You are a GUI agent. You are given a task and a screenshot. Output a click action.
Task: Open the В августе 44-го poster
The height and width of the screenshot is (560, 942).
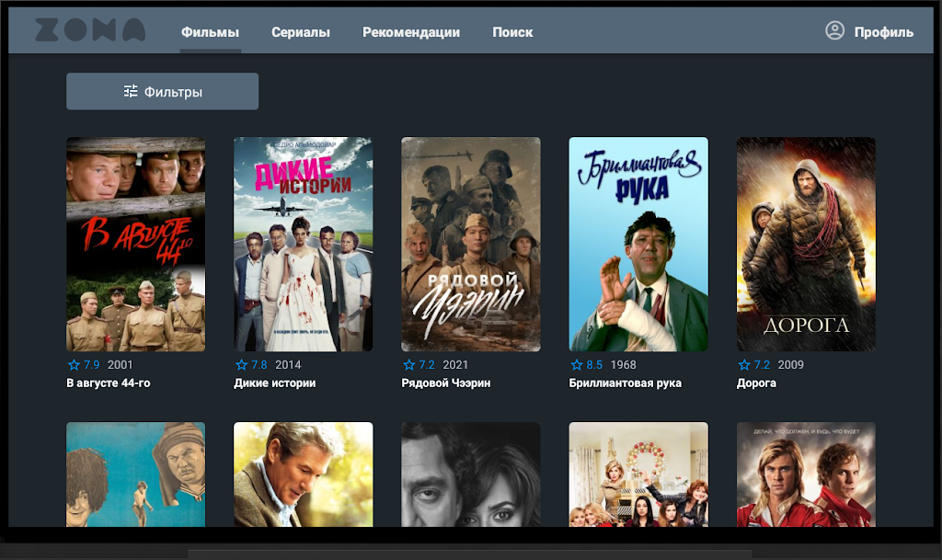coord(135,244)
